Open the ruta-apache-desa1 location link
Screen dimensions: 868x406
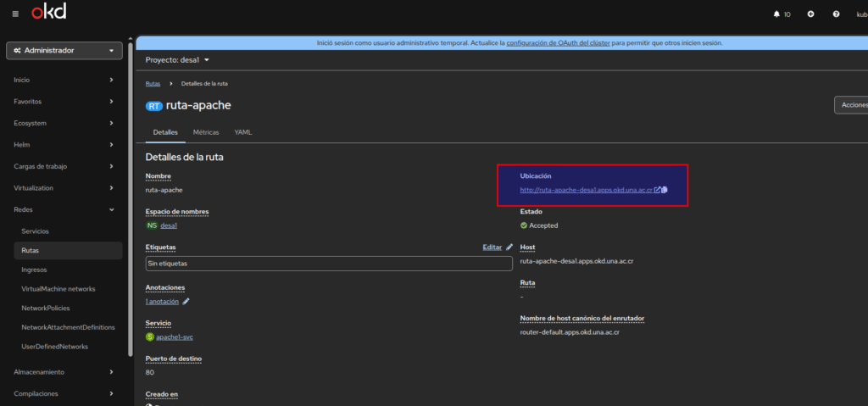(585, 190)
